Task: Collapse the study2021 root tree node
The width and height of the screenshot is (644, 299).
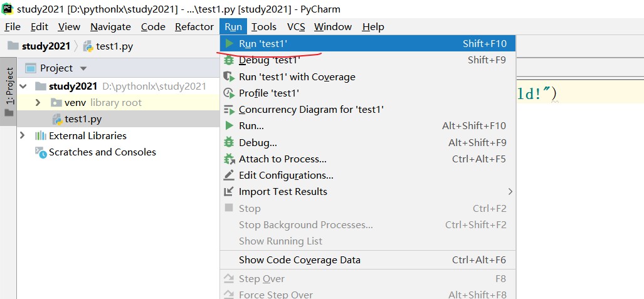Action: (23, 87)
